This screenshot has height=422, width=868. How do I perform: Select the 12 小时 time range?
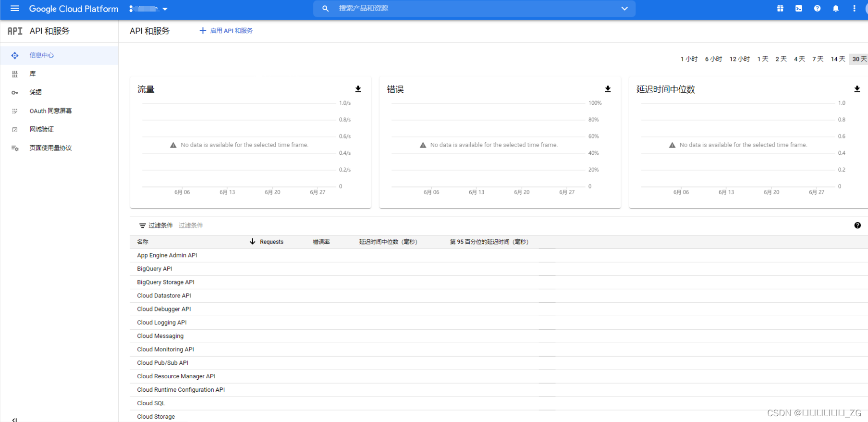(x=740, y=59)
